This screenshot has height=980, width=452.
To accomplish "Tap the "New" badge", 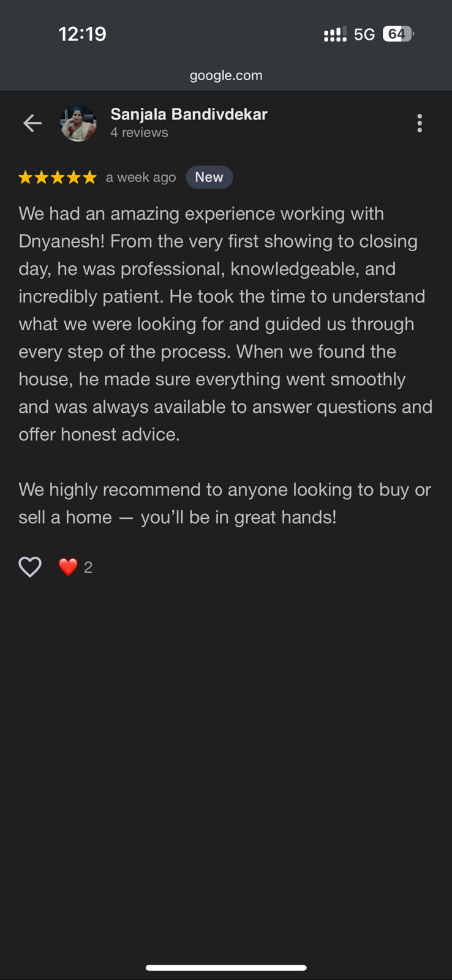I will pyautogui.click(x=209, y=177).
